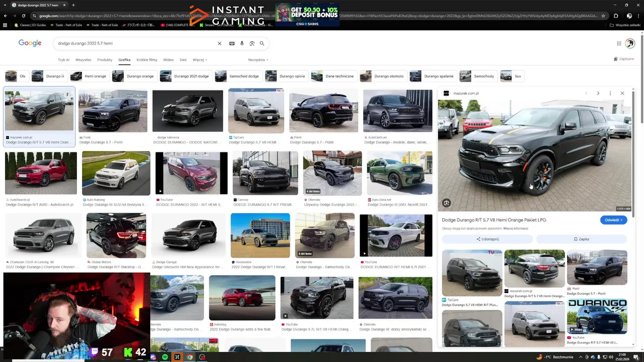This screenshot has width=644, height=362.
Task: Go to the Google logo homepage
Action: pyautogui.click(x=30, y=43)
